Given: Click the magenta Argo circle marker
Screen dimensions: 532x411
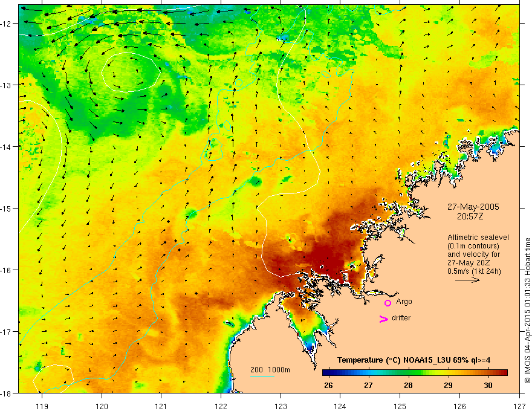Looking at the screenshot, I should [388, 303].
